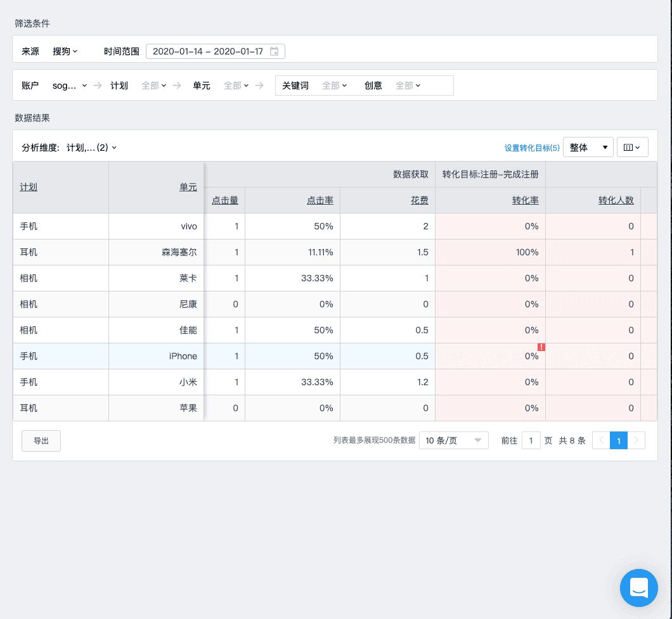Click the 转化目标:注册-完成注册 group header
This screenshot has height=619, width=672.
click(x=490, y=174)
